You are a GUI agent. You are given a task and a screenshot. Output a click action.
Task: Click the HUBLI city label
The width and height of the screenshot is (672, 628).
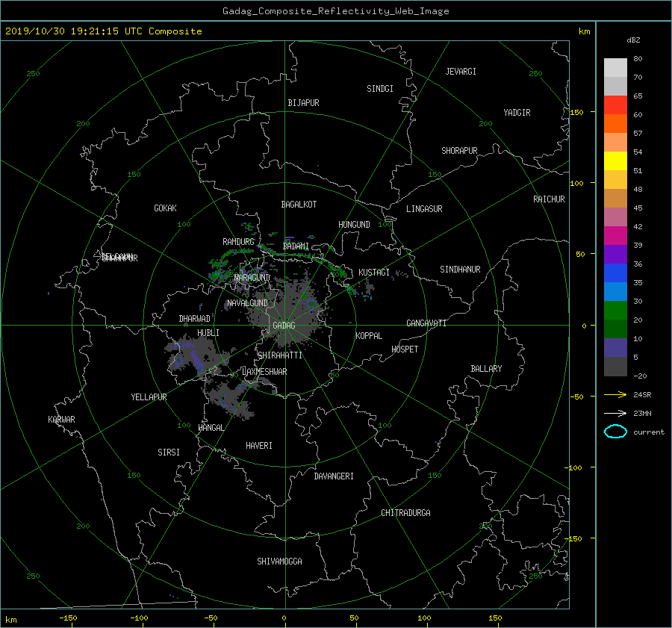pyautogui.click(x=208, y=333)
